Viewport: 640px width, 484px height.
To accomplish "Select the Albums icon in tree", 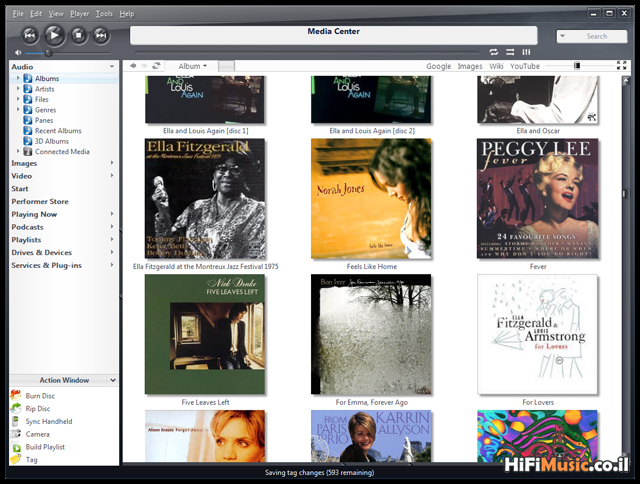I will click(x=28, y=78).
